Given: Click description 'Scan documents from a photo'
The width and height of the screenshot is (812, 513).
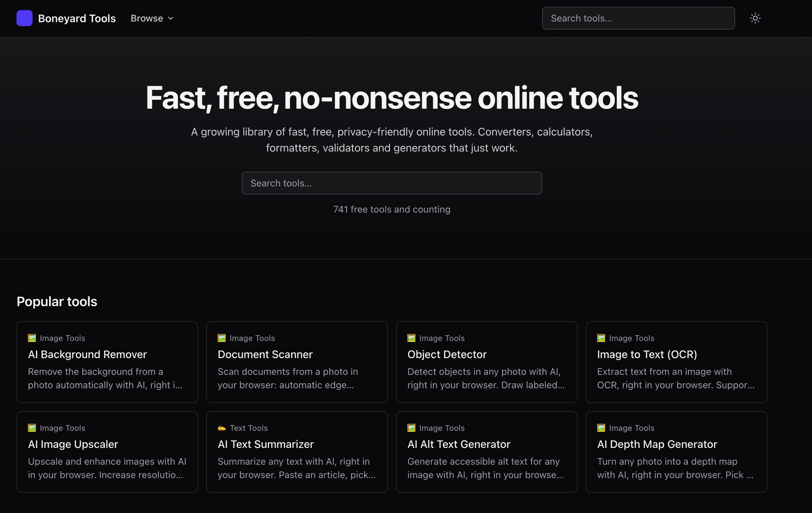Looking at the screenshot, I should pos(288,378).
